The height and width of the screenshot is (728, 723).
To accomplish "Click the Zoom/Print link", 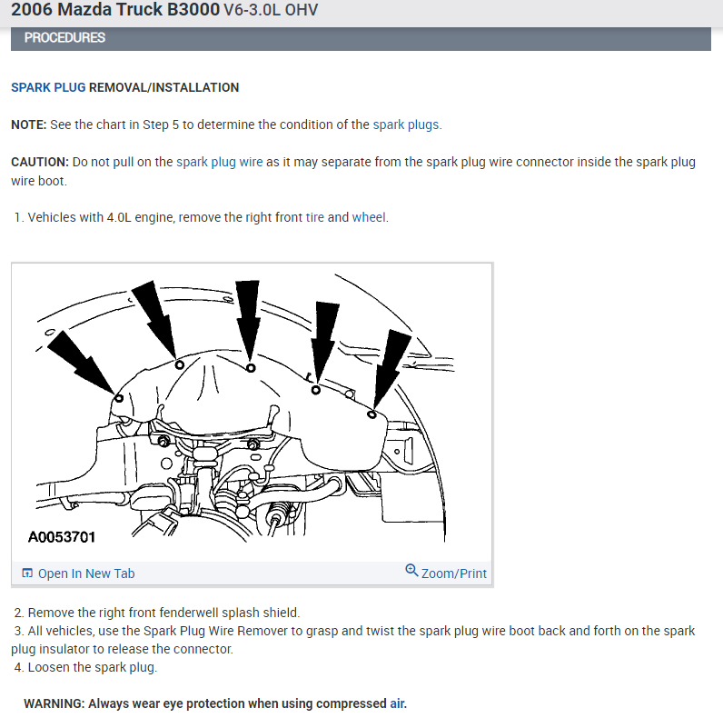I will point(454,573).
